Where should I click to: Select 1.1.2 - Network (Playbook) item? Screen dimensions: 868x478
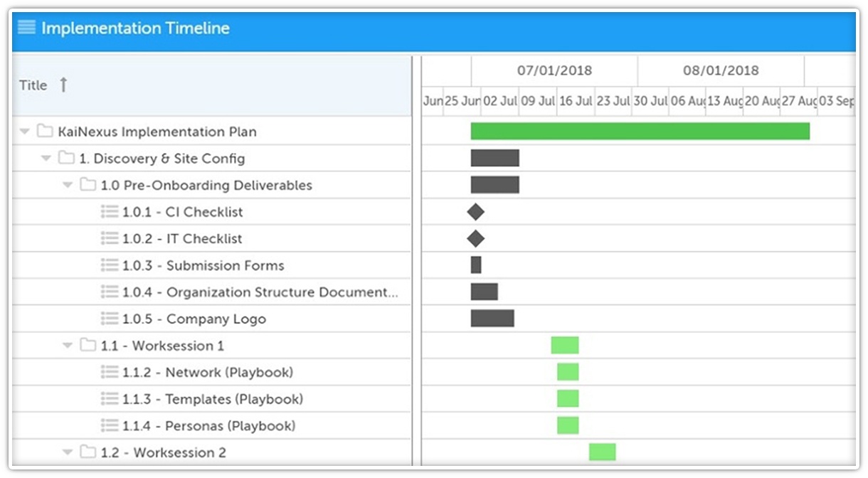[x=208, y=372]
